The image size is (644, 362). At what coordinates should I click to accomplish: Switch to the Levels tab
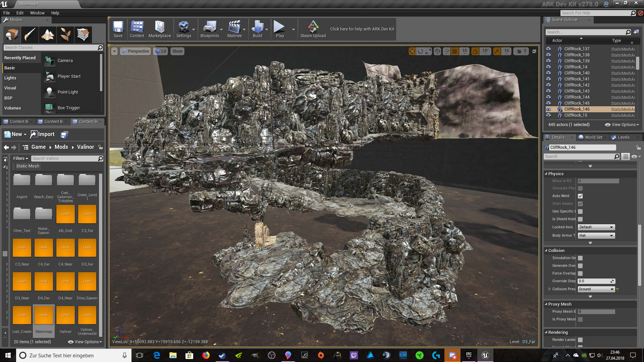coord(624,137)
